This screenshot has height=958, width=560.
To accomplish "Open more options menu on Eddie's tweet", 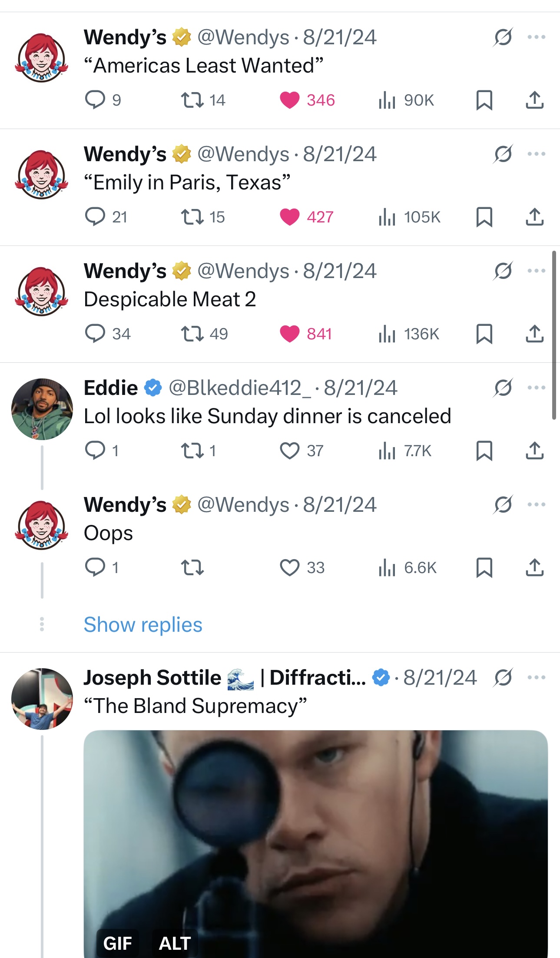I will (536, 388).
